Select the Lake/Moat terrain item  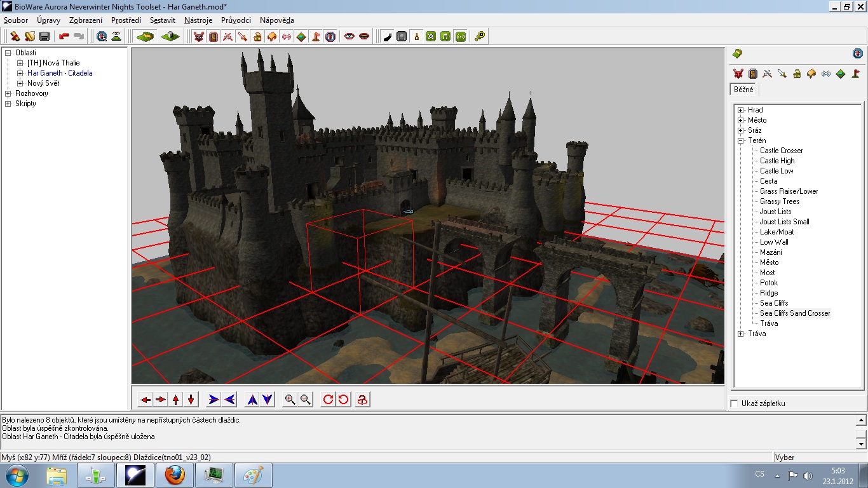click(776, 232)
